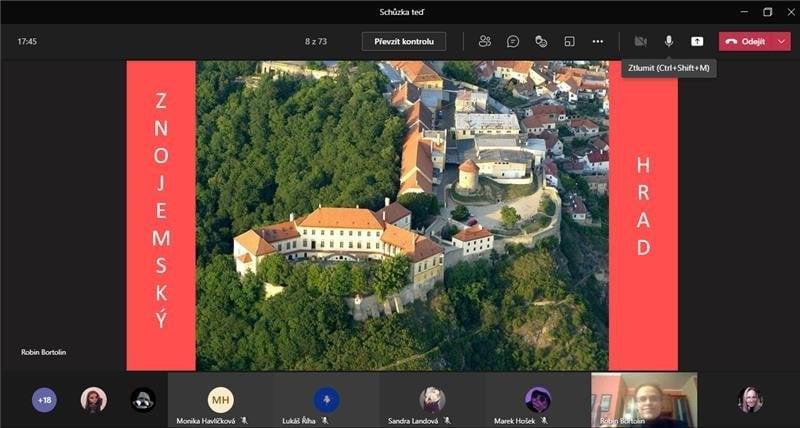
Task: Select Sandra Landová's participant avatar
Action: [x=432, y=400]
